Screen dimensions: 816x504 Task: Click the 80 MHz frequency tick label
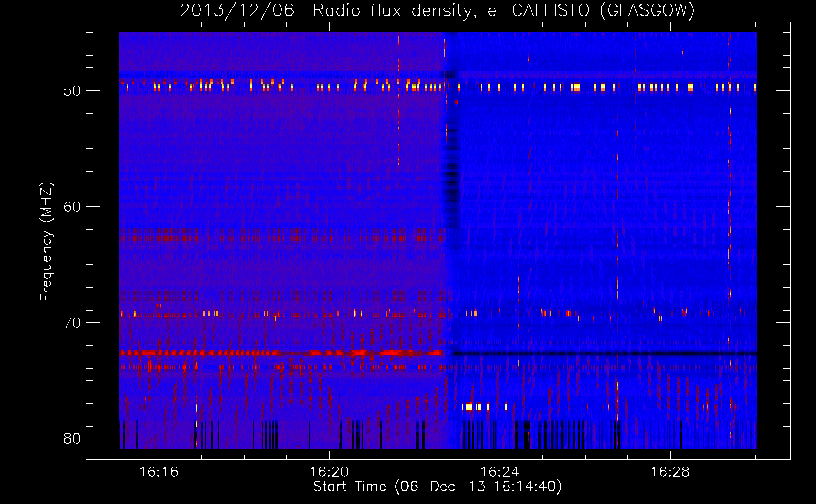[72, 438]
